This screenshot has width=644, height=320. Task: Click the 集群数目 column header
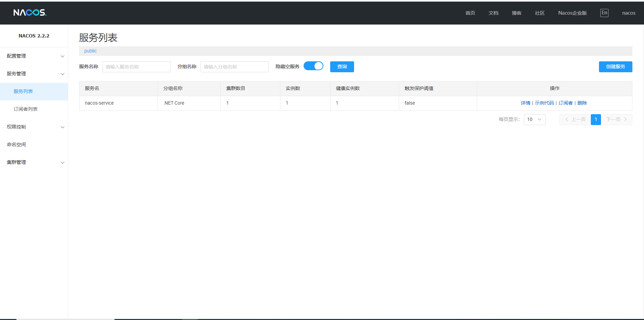(x=250, y=89)
